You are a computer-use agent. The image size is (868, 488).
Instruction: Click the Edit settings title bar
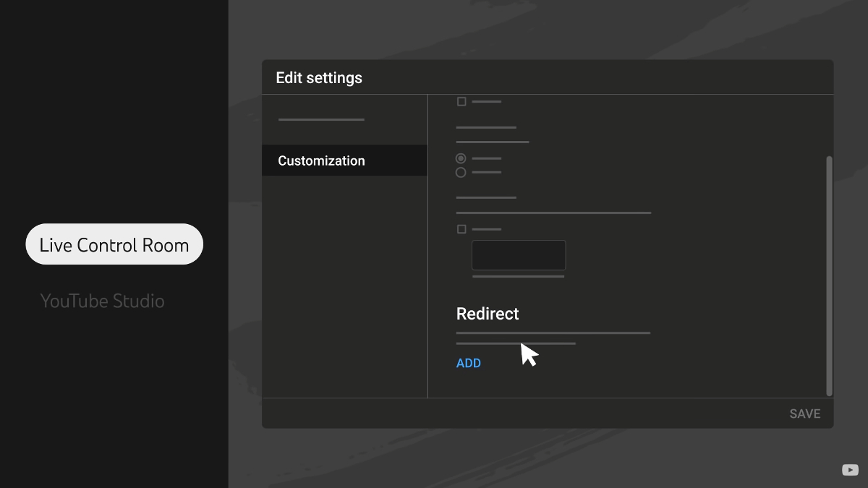tap(318, 77)
